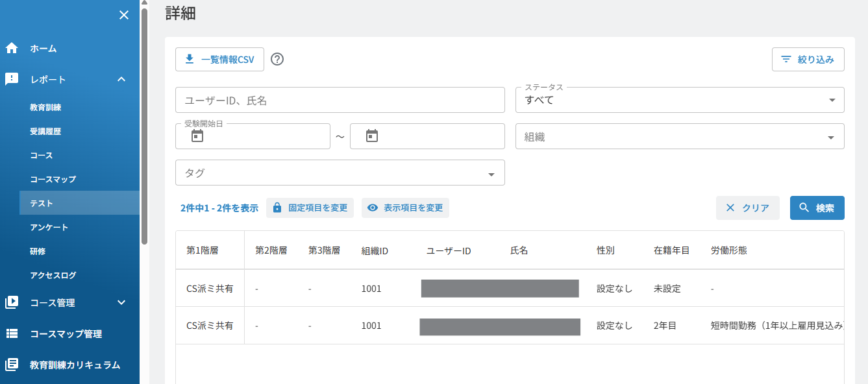Viewport: 868px width, 384px height.
Task: Click 表示項目を変更 button
Action: click(x=405, y=208)
